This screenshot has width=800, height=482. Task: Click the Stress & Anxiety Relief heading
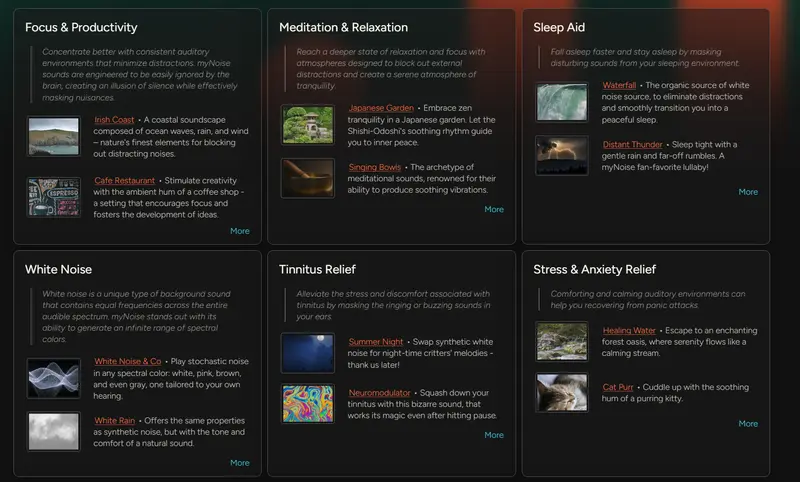click(x=594, y=269)
